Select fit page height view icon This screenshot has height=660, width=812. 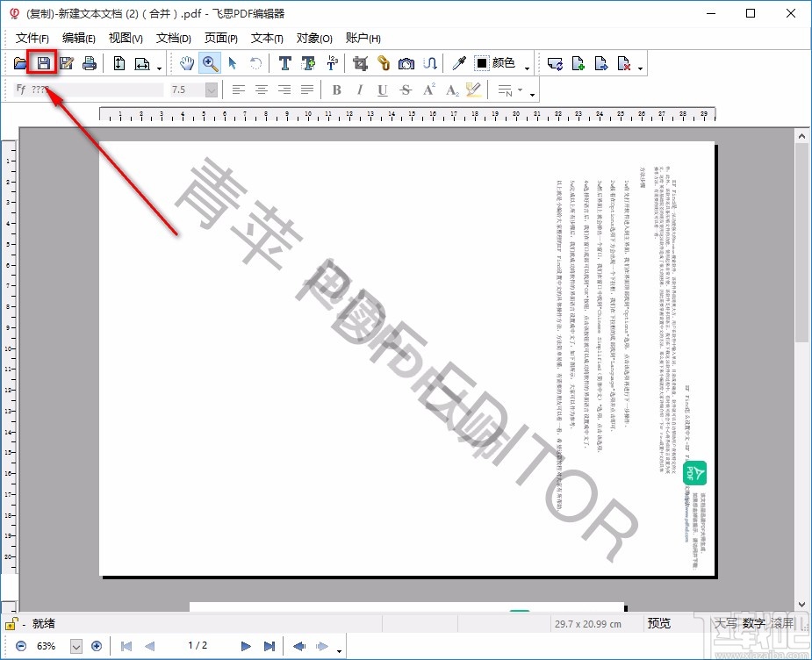119,63
